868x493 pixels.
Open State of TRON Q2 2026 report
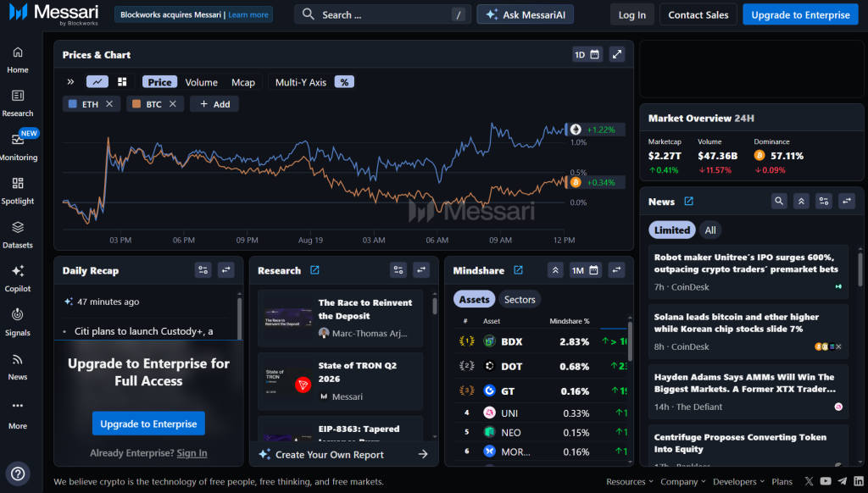[340, 381]
